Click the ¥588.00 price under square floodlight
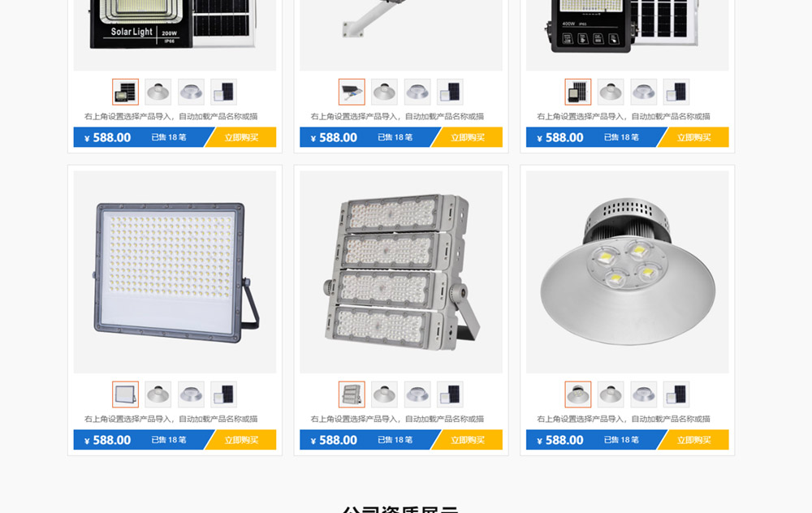The width and height of the screenshot is (812, 513). pyautogui.click(x=108, y=440)
